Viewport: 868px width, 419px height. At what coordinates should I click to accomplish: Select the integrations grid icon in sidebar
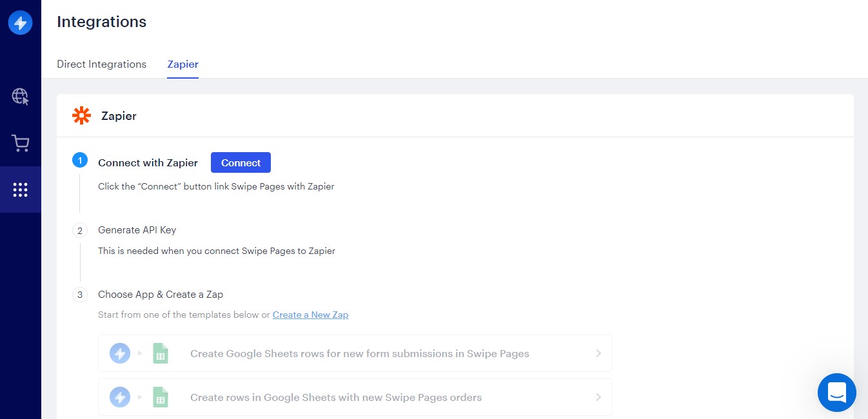[x=21, y=190]
